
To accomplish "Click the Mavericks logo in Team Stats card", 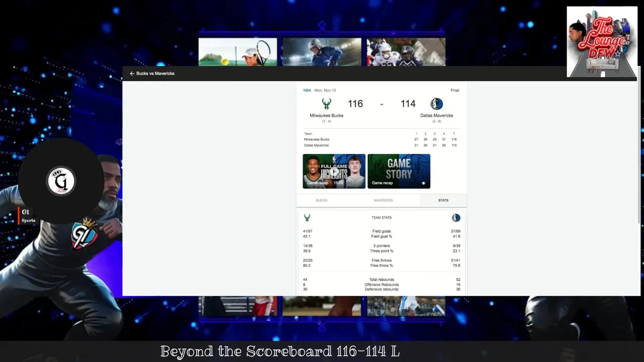I will [x=456, y=218].
